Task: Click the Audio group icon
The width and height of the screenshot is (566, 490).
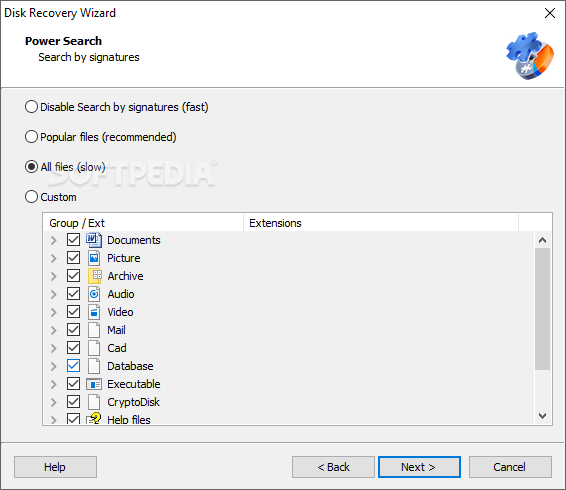Action: (x=94, y=294)
